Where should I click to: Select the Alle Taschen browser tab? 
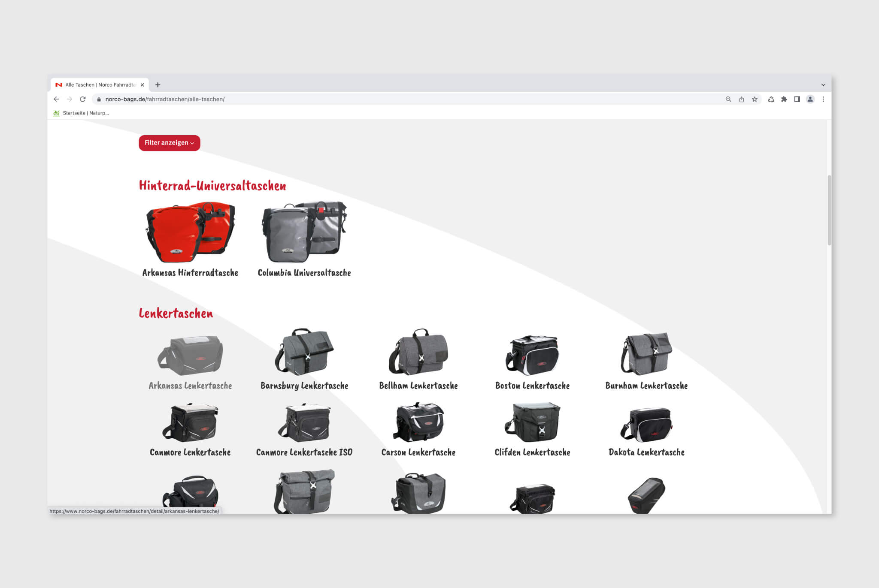[100, 85]
